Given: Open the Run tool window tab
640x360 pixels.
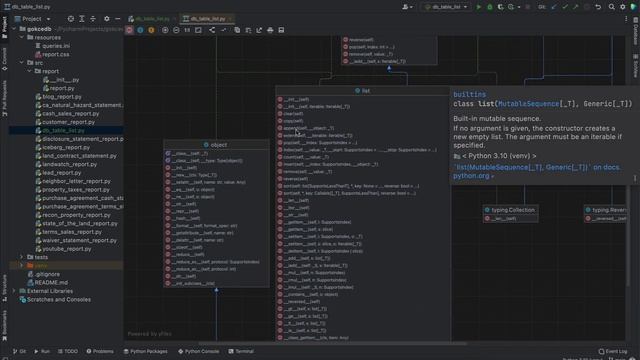Looking at the screenshot, I should [x=42, y=351].
